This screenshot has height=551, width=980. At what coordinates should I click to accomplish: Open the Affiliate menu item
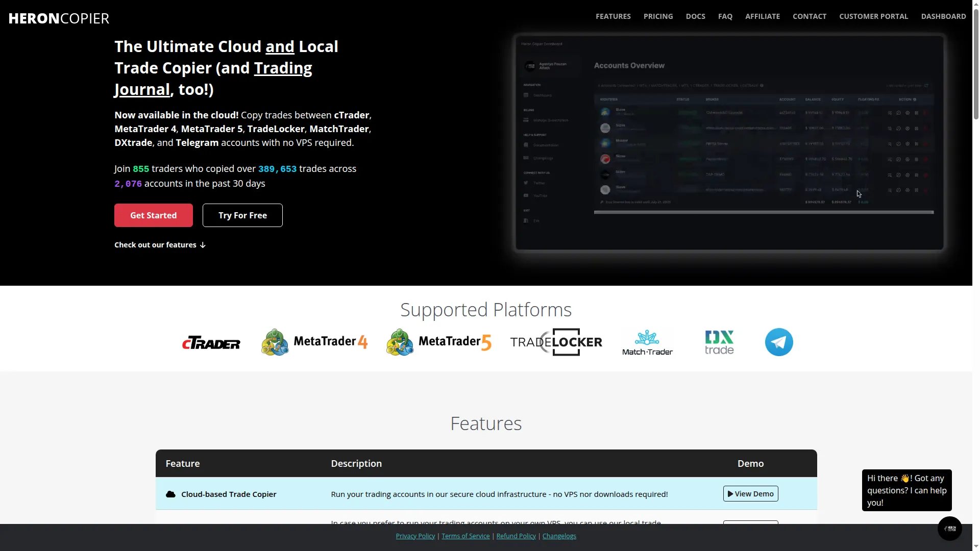(x=762, y=16)
